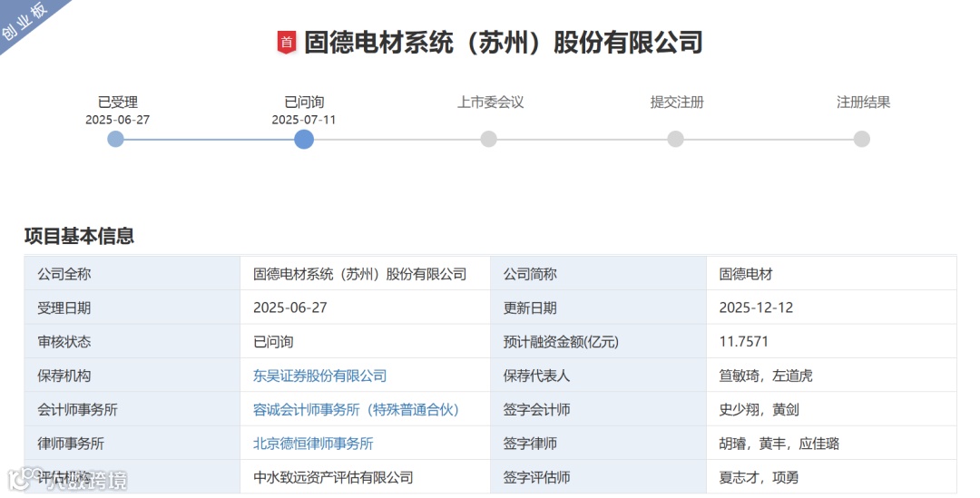Click the 公司全称 label cell

pyautogui.click(x=132, y=274)
